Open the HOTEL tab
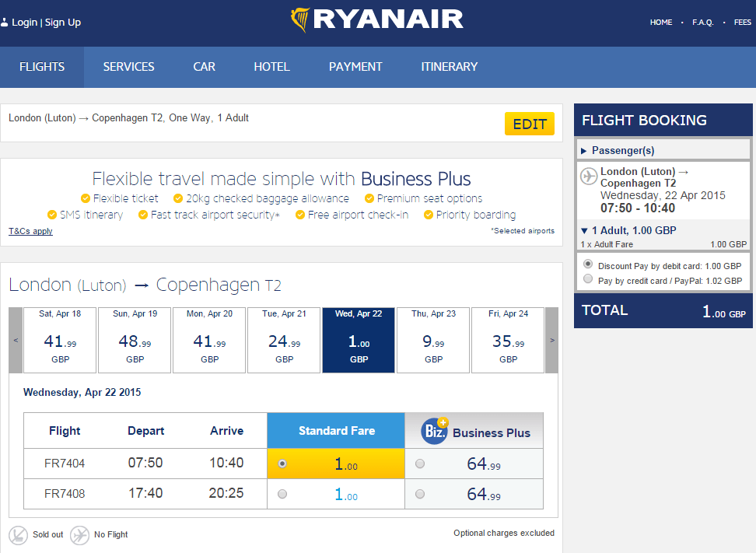Screen dimensions: 756x553 pos(272,67)
